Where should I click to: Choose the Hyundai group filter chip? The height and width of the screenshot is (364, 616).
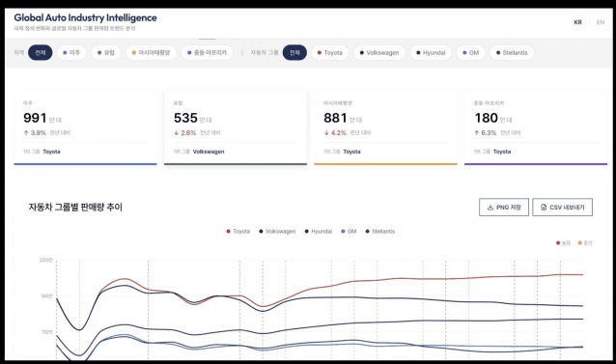[x=431, y=52]
